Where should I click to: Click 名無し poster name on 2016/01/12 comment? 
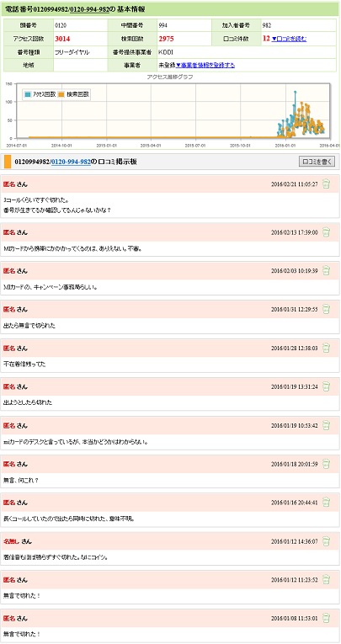[12, 541]
